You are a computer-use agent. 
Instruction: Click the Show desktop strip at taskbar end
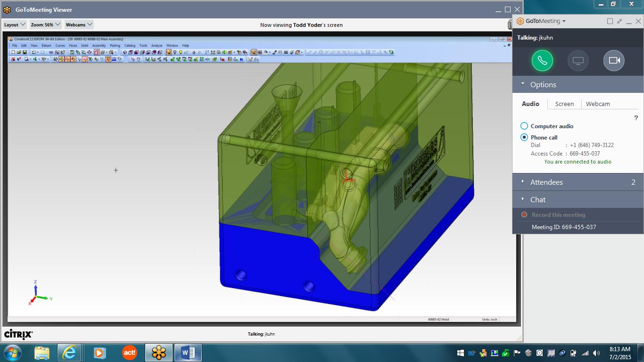tap(641, 353)
